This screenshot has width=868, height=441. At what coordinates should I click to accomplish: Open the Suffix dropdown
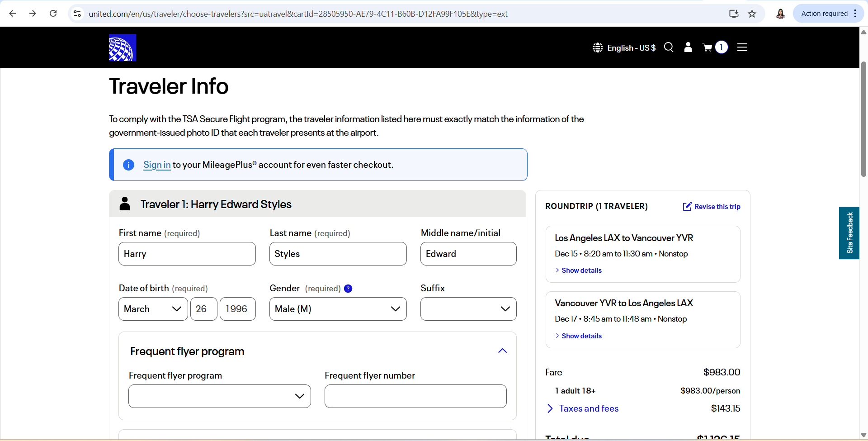pos(468,309)
